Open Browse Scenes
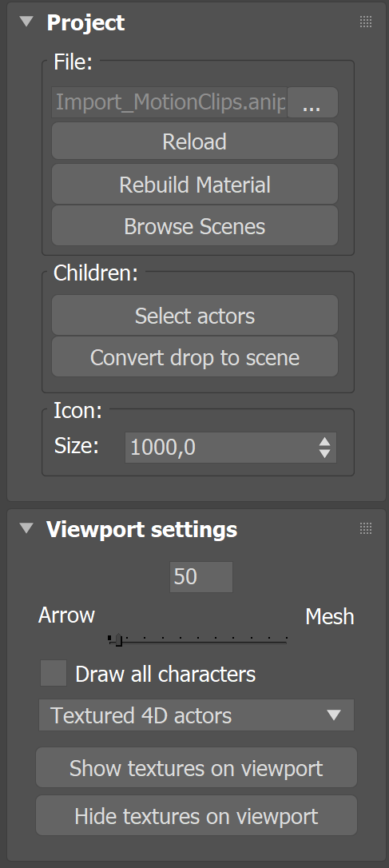The height and width of the screenshot is (868, 389). click(195, 226)
